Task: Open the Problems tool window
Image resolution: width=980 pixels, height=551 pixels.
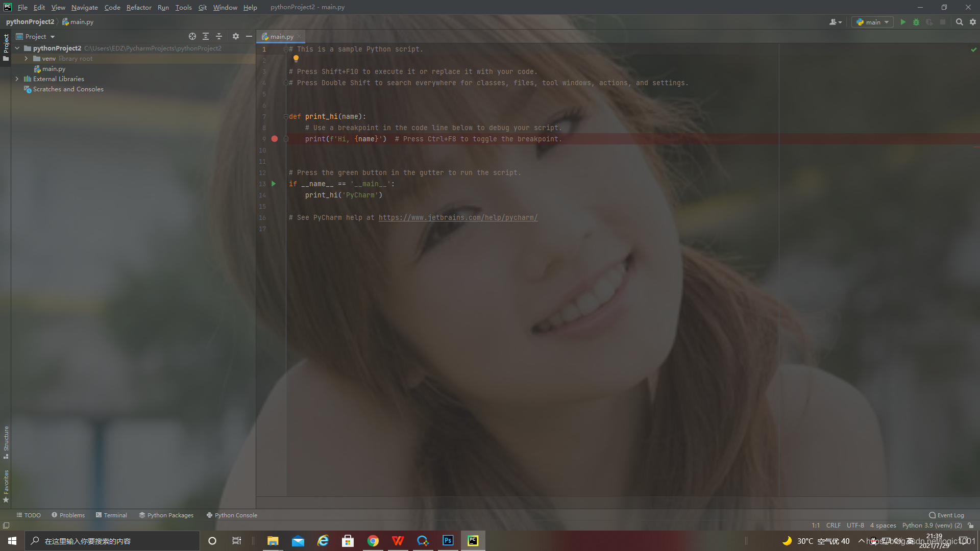Action: pos(68,515)
